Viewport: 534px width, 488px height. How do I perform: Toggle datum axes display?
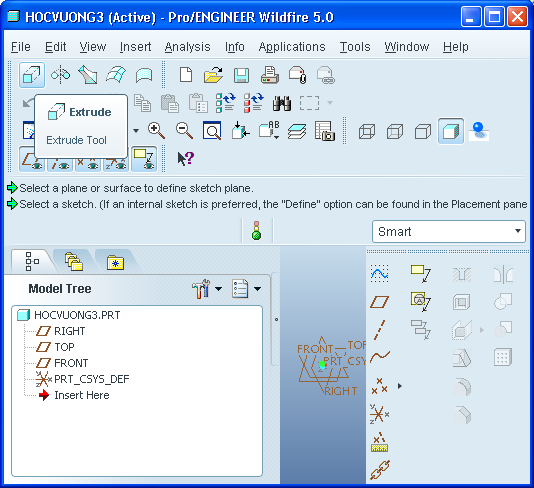click(x=60, y=163)
